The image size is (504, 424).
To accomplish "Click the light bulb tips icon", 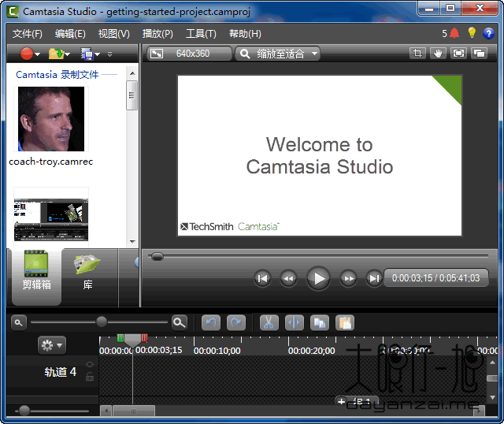I will [x=472, y=32].
